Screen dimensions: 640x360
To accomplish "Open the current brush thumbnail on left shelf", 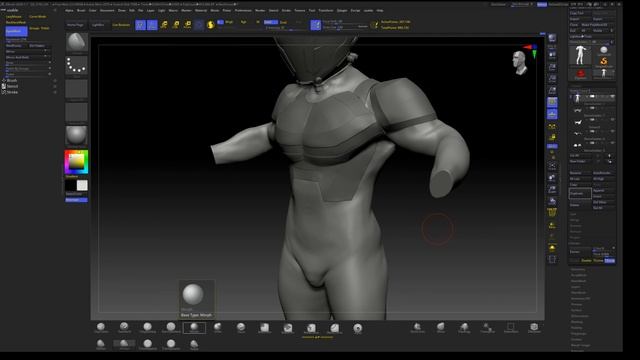I will (x=76, y=42).
